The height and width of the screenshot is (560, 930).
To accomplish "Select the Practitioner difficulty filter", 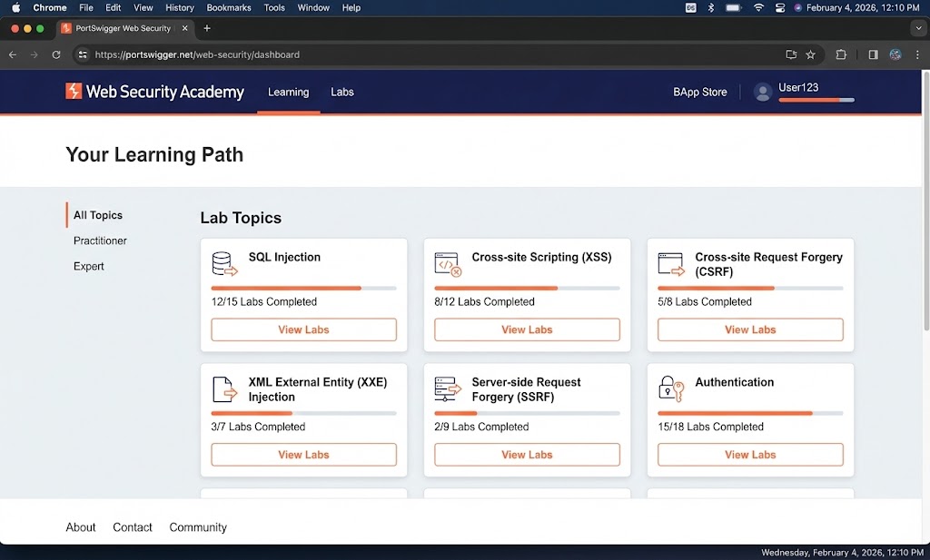I will (100, 241).
